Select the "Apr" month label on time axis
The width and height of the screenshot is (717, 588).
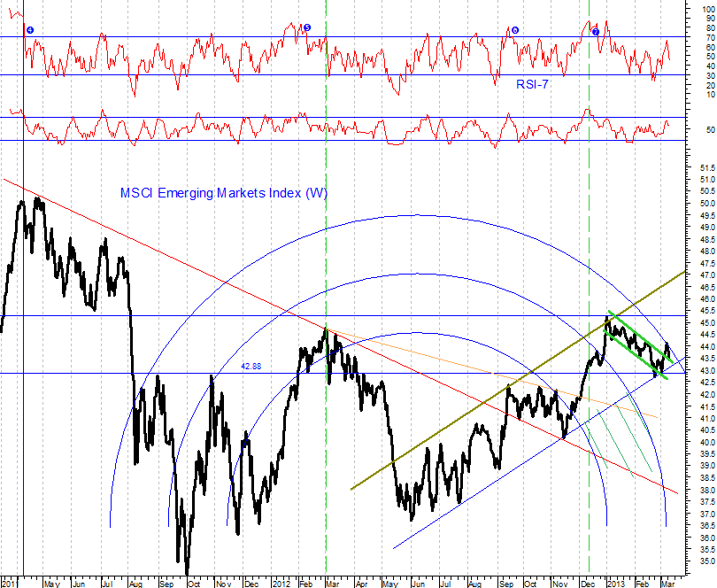point(362,584)
